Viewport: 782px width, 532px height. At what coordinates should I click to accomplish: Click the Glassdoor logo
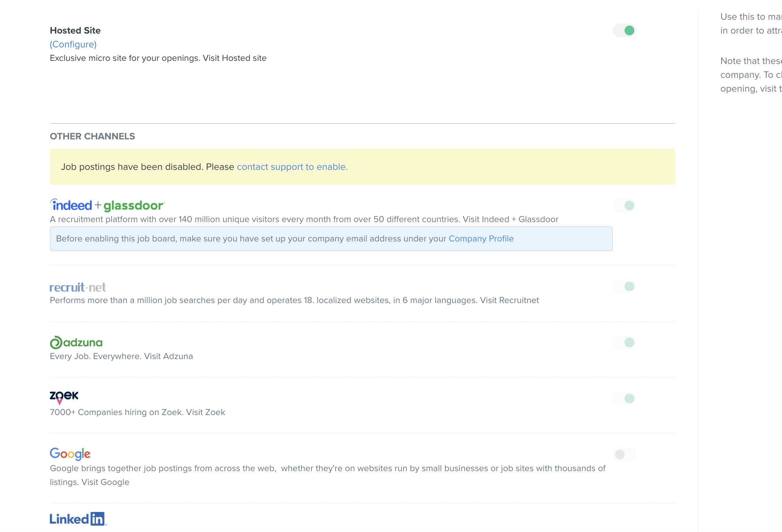(x=134, y=205)
